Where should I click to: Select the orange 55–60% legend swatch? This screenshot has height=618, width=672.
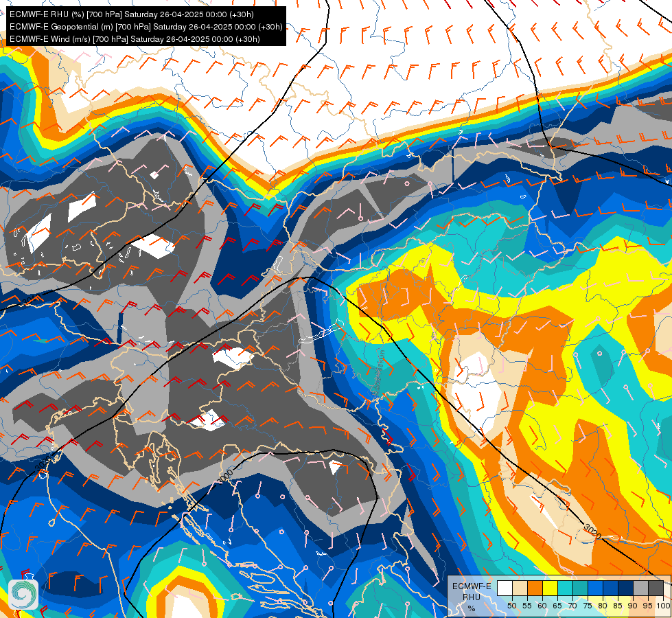click(535, 588)
